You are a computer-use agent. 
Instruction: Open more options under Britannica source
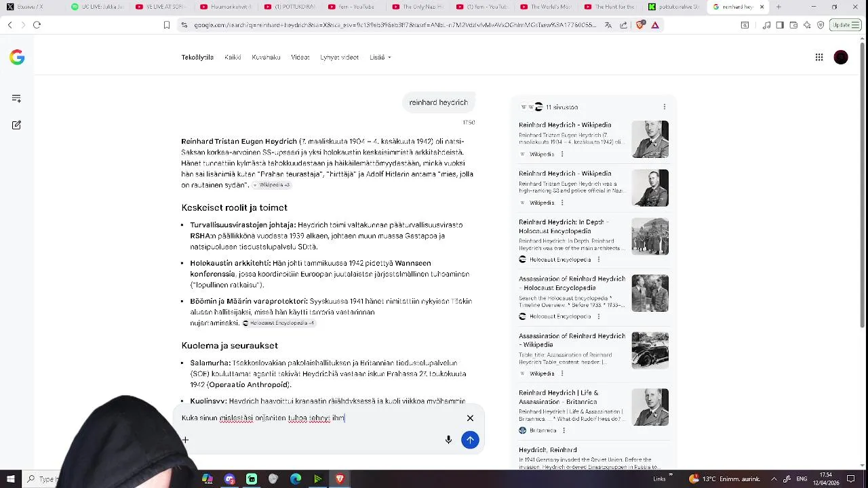point(564,430)
